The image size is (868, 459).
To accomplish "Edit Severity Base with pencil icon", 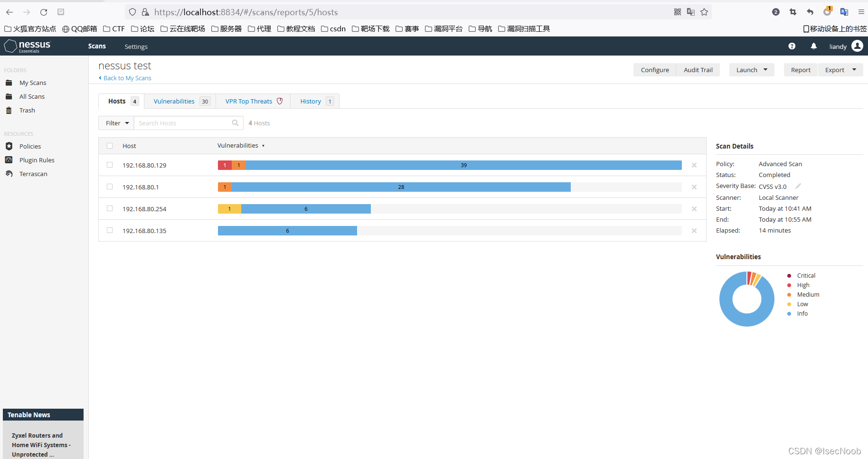I will pyautogui.click(x=798, y=186).
